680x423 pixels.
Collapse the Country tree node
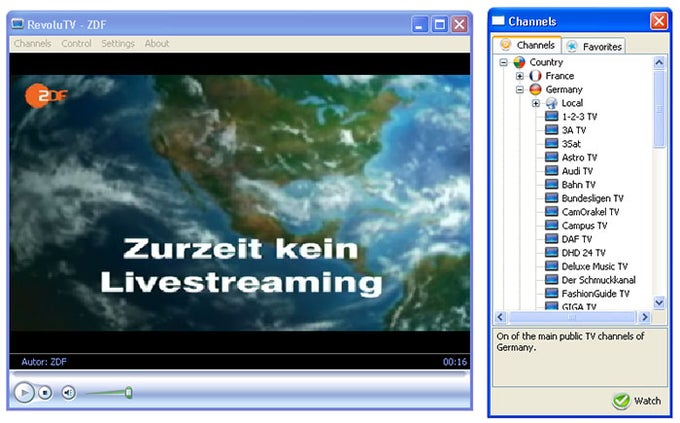point(503,62)
